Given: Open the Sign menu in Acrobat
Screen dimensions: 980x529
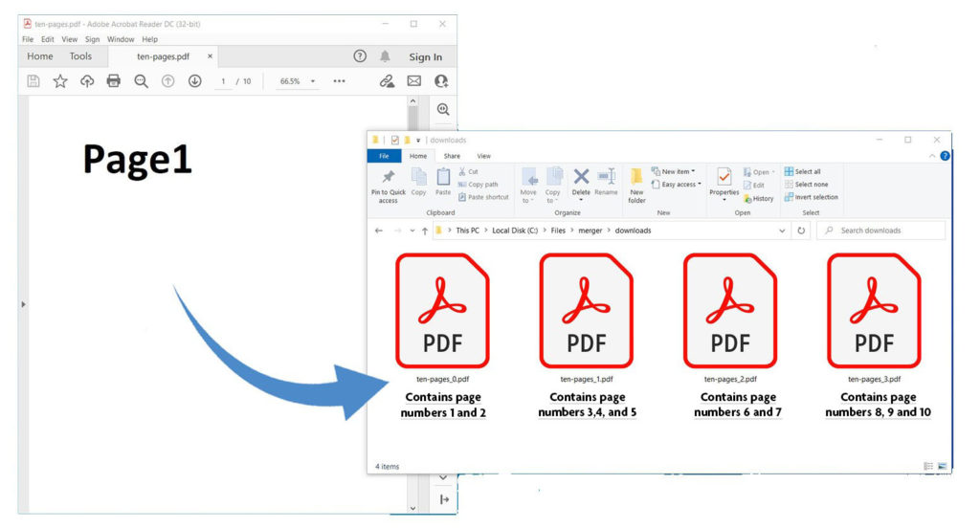Looking at the screenshot, I should 92,39.
